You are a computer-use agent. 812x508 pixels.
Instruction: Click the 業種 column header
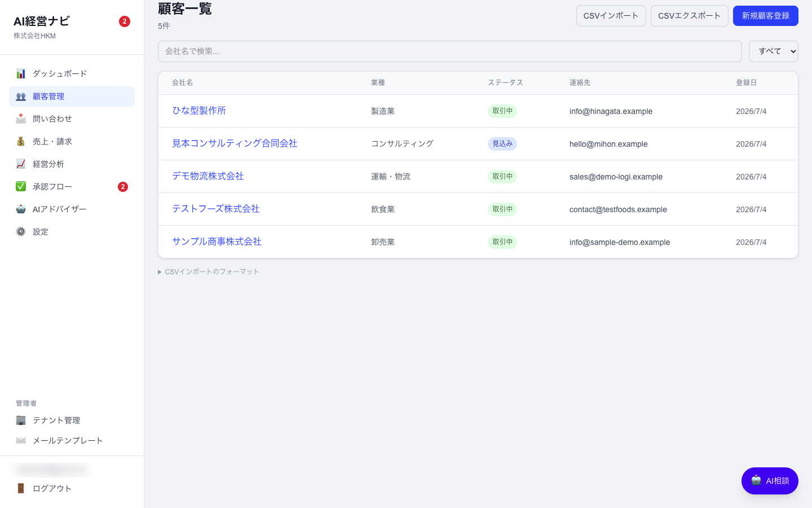[x=378, y=83]
